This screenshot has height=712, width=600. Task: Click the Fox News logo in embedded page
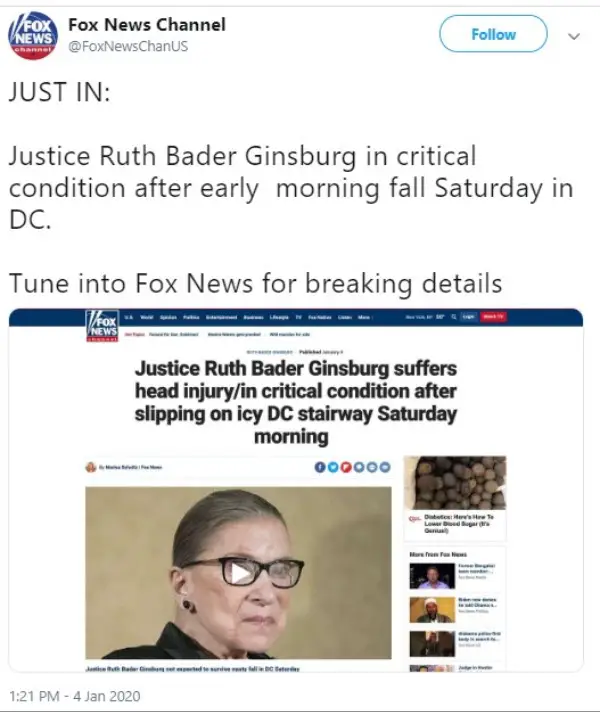click(x=102, y=326)
